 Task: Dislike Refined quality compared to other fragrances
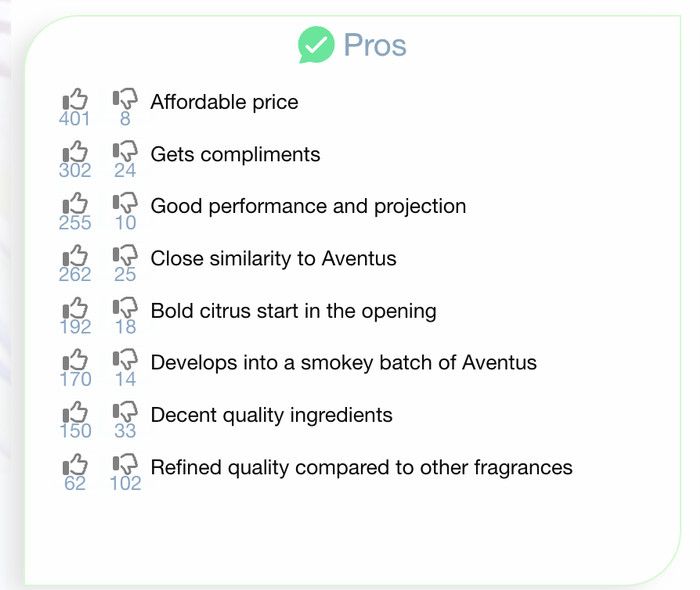(x=125, y=464)
